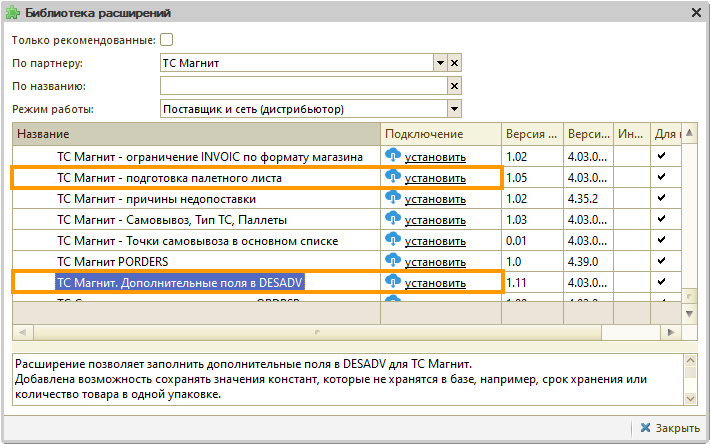Click установить for Дополнительные поля в DESADV
Screen dimensions: 710x444
(435, 283)
